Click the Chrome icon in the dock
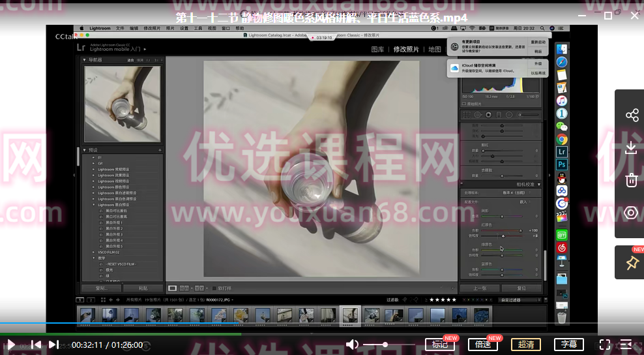This screenshot has height=355, width=644. (x=561, y=139)
